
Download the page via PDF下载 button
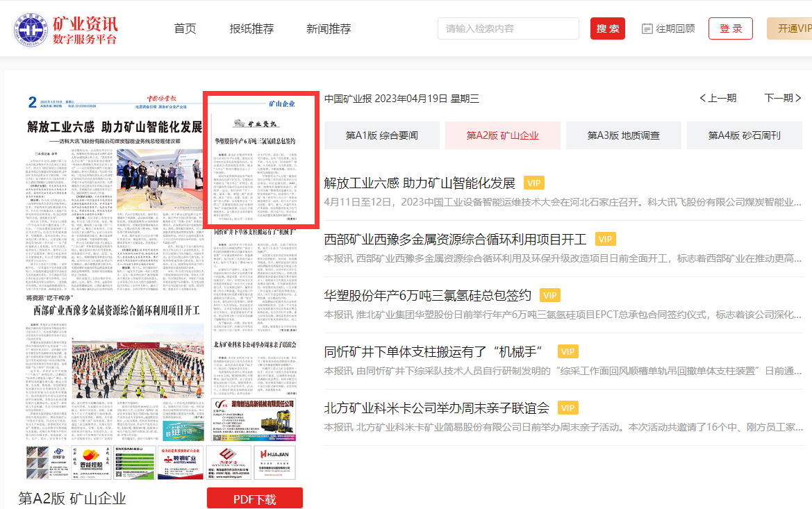(x=255, y=499)
